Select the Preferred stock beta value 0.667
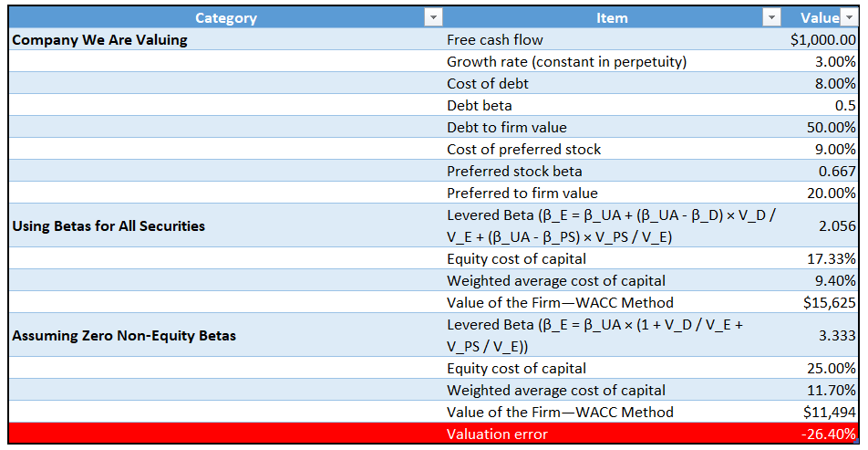 pyautogui.click(x=837, y=172)
